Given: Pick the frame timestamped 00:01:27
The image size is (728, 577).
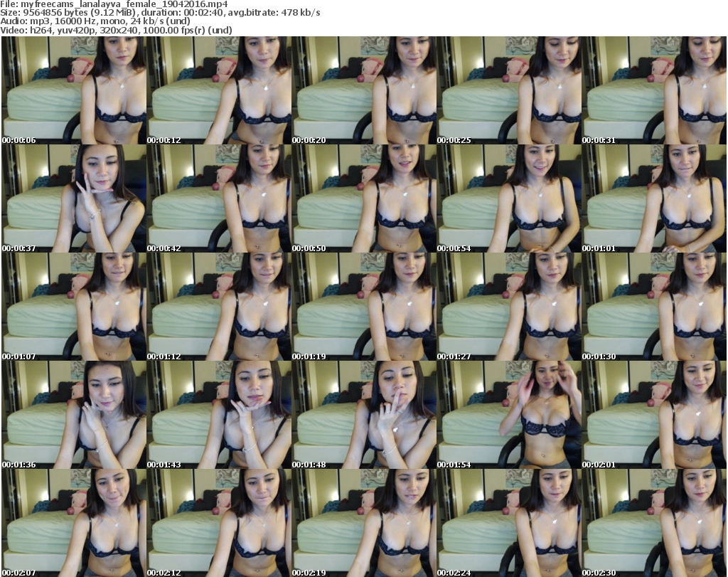Looking at the screenshot, I should [509, 307].
